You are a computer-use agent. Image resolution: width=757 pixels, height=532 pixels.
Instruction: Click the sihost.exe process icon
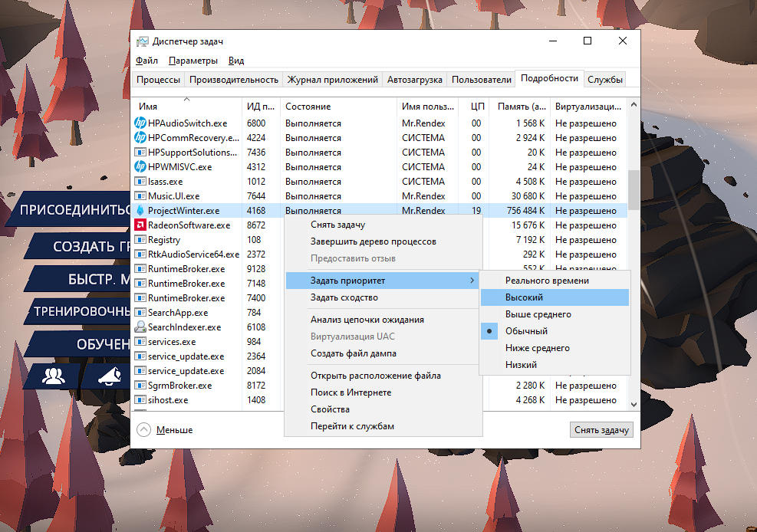(x=140, y=400)
